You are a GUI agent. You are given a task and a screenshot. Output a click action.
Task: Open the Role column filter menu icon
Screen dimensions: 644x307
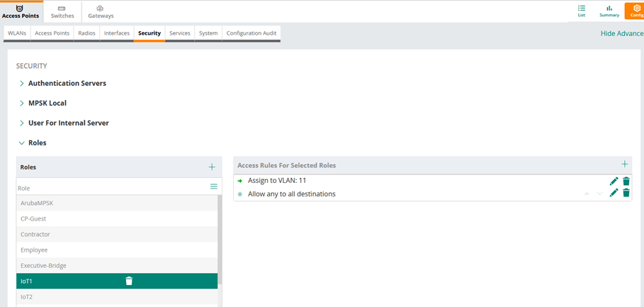coord(213,186)
